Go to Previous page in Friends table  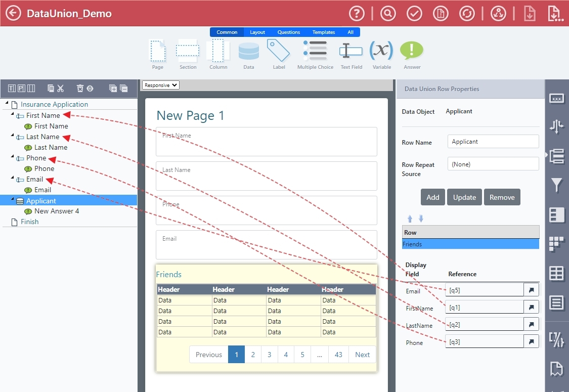(209, 355)
